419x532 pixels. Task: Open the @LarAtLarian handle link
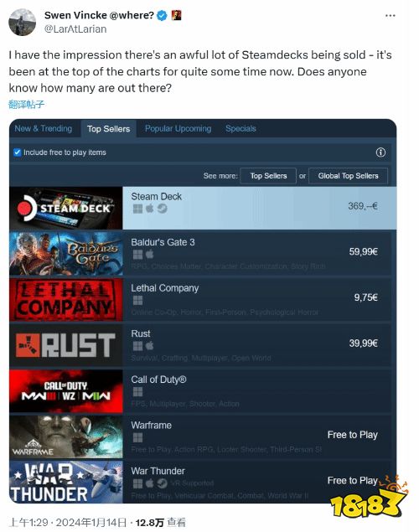[75, 29]
